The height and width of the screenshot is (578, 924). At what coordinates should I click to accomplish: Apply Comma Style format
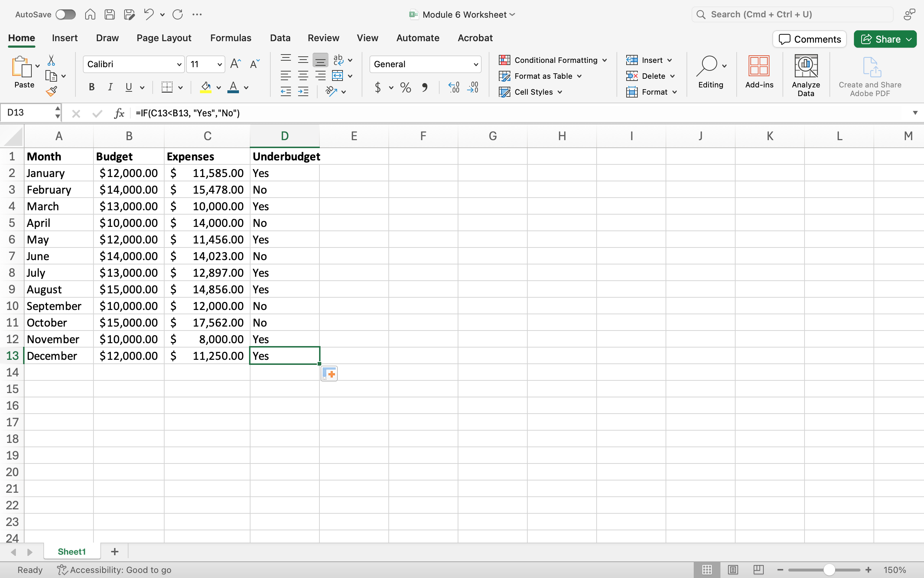coord(424,87)
